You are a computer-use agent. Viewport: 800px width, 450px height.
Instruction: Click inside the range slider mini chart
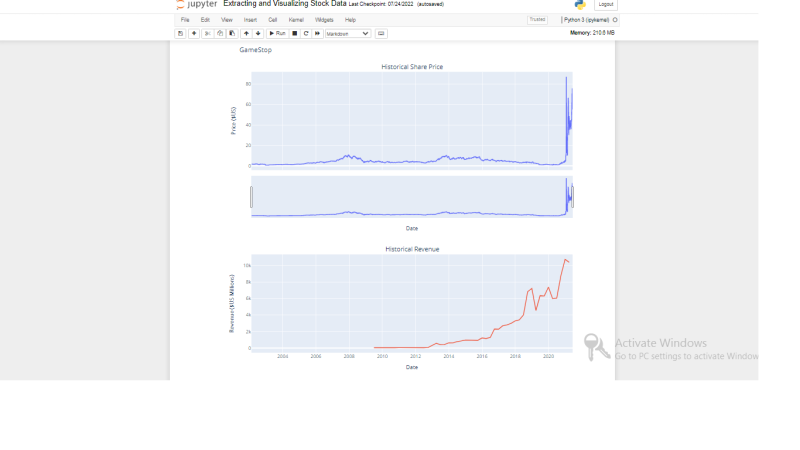(x=412, y=197)
